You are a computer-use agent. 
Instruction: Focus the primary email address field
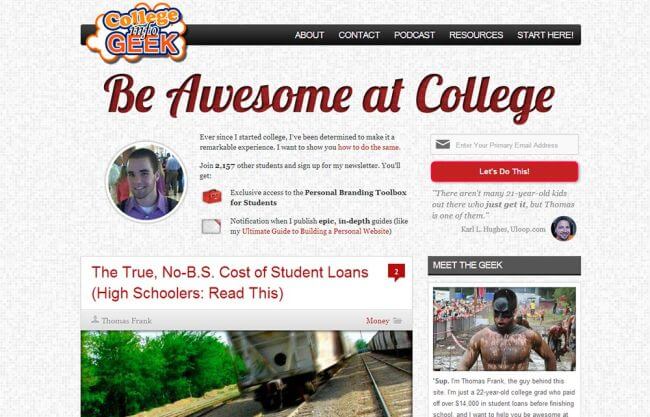504,145
